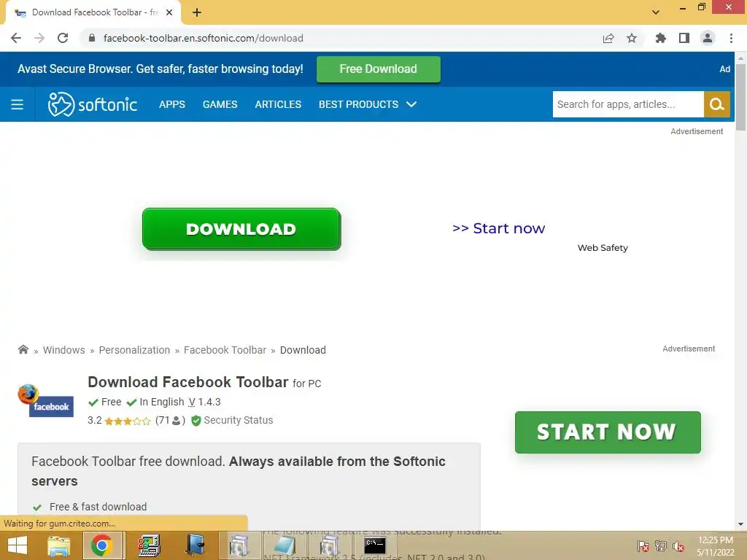Go back to the previous page

click(16, 38)
